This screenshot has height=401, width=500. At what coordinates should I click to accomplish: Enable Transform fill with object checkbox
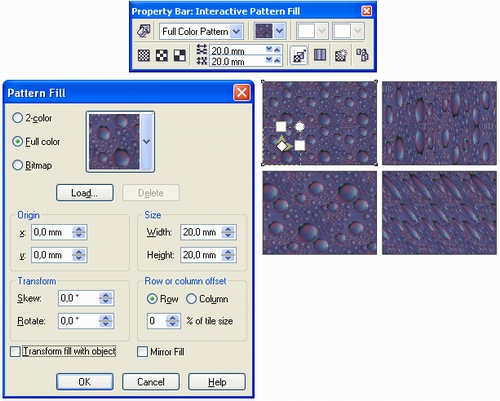tap(15, 351)
